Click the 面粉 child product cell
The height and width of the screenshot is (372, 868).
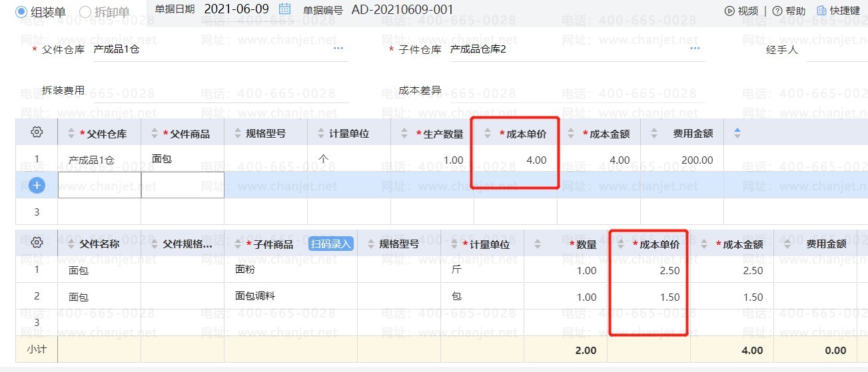(x=245, y=270)
